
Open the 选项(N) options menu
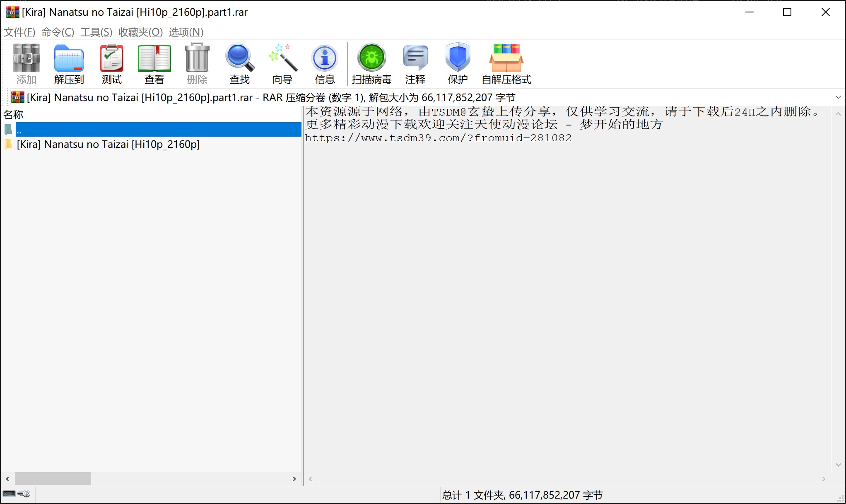tap(186, 32)
